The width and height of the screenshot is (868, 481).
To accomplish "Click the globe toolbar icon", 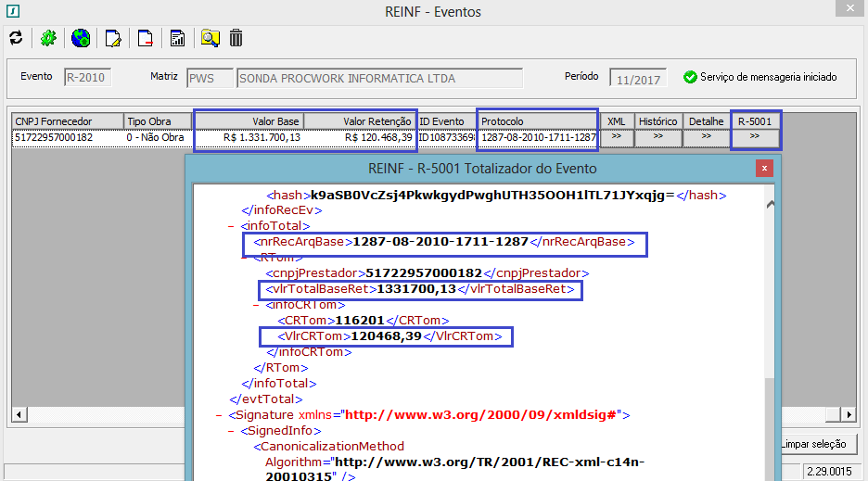I will (81, 38).
